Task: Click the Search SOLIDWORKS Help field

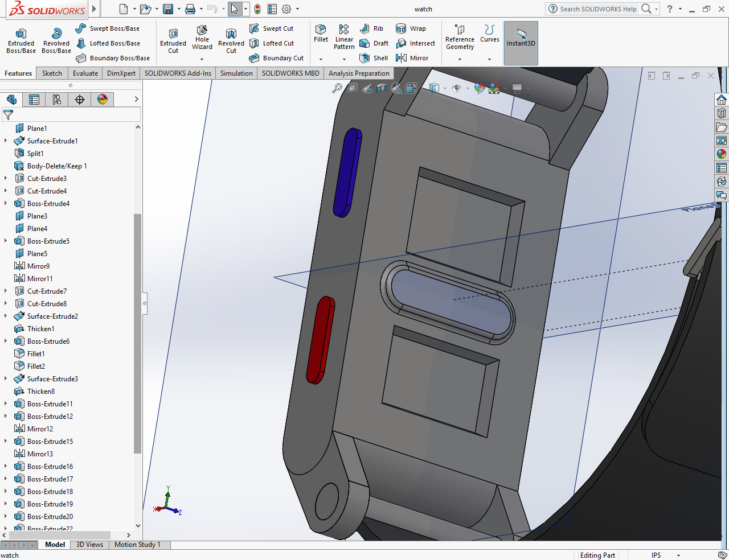Action: click(597, 9)
